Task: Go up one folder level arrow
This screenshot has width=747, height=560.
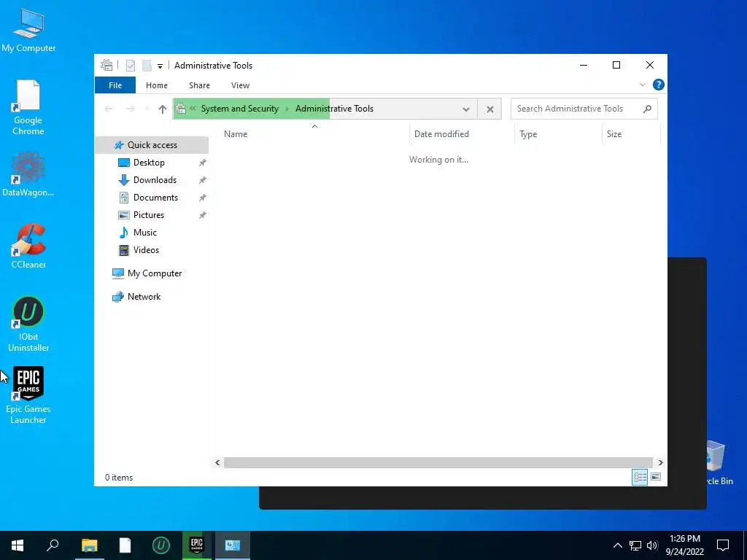Action: pyautogui.click(x=163, y=109)
